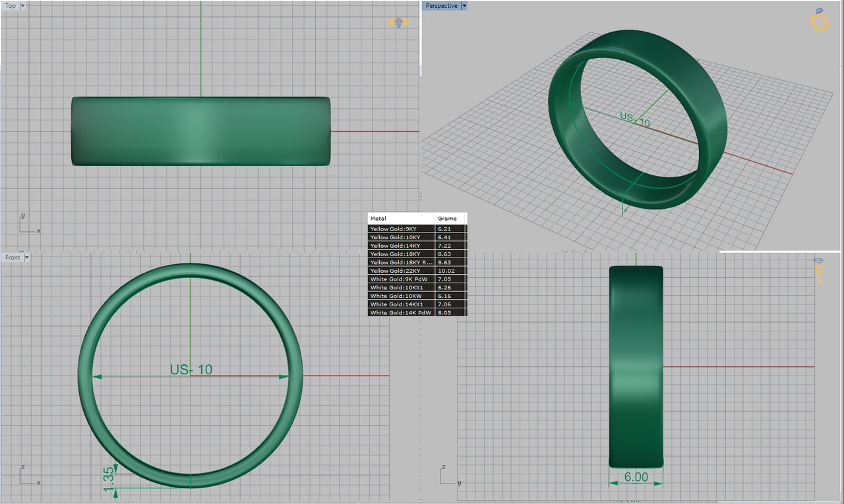Select the 6.00 width dimension
This screenshot has width=844, height=504.
pos(636,477)
